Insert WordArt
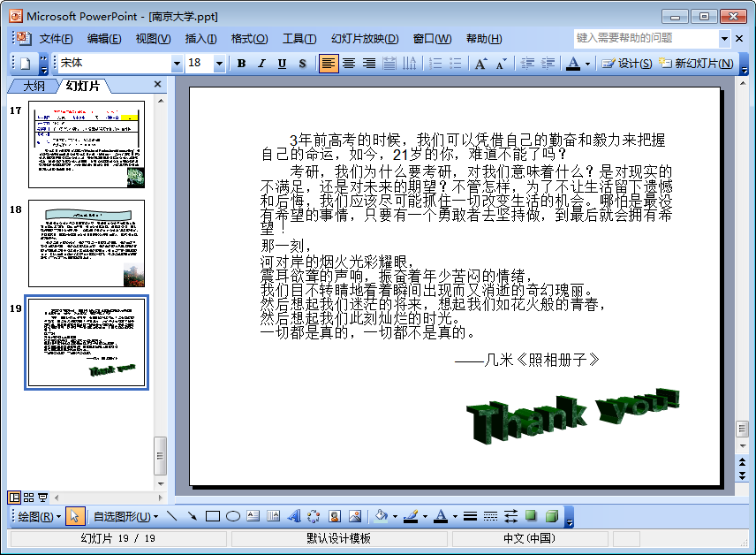The height and width of the screenshot is (555, 756). pos(293,516)
